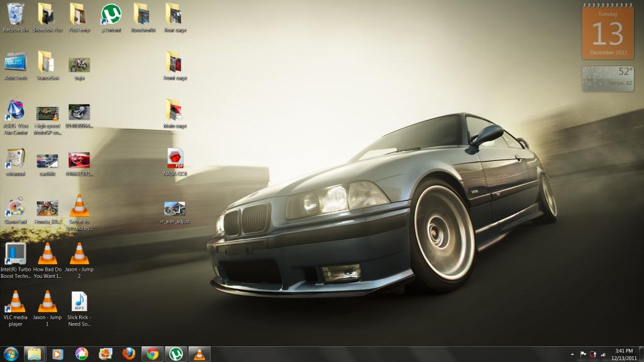Screen dimensions: 644x362
Task: Open the µTorrent desktop shortcut
Action: click(111, 14)
